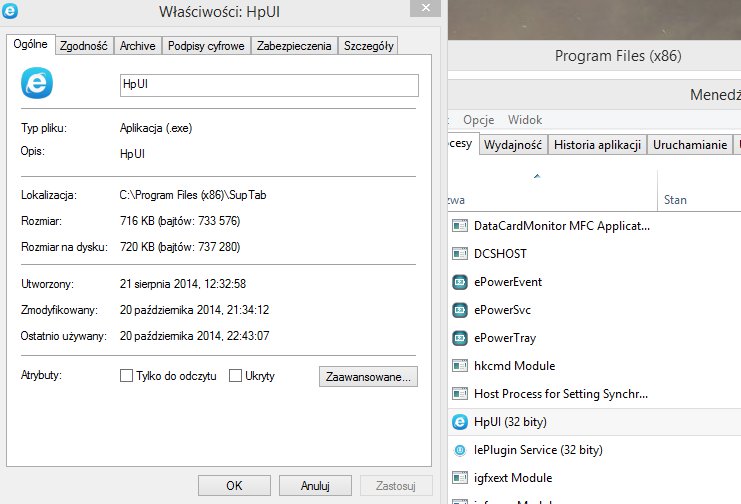This screenshot has width=741, height=504.
Task: Open the Wydajność tab in Task Manager
Action: [513, 145]
